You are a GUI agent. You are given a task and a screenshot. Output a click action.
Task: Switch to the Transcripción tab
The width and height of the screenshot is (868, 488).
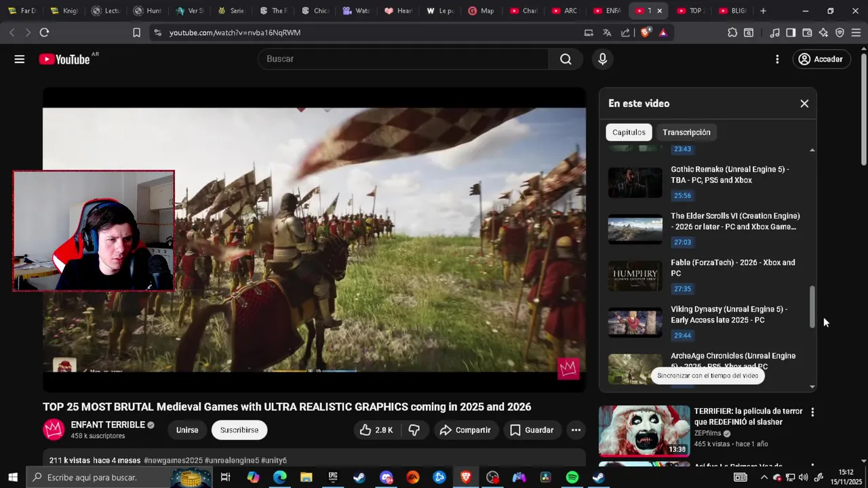point(686,132)
